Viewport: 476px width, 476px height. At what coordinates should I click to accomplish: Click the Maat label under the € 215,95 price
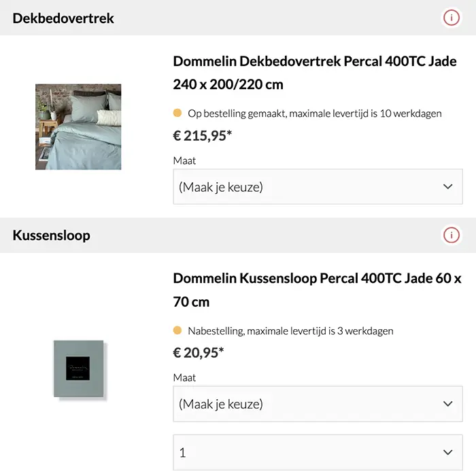[184, 160]
